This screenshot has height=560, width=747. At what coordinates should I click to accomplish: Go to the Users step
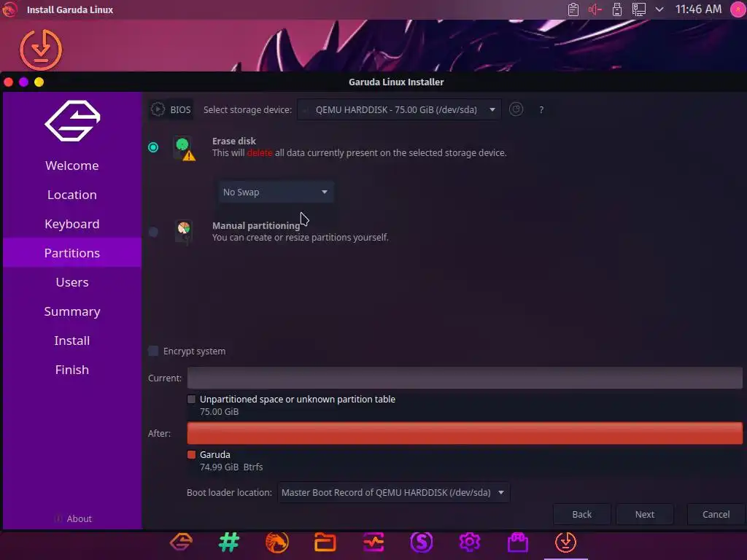click(x=72, y=282)
